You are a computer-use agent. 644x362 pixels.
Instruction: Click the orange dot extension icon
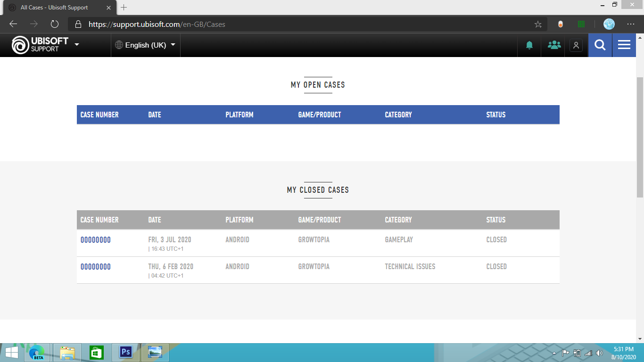(561, 24)
